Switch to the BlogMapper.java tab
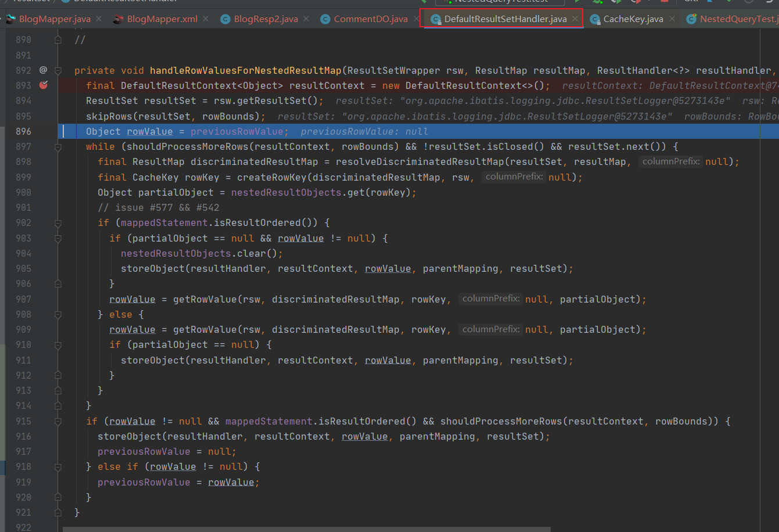The width and height of the screenshot is (779, 532). [55, 19]
